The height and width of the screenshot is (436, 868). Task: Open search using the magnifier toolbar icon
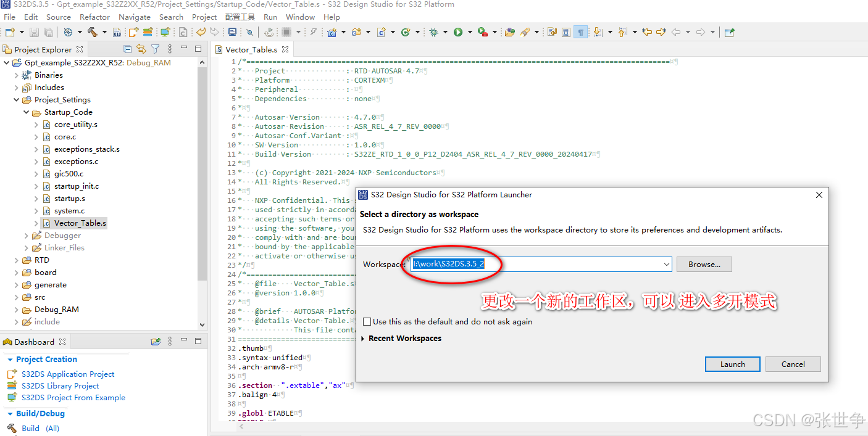249,32
